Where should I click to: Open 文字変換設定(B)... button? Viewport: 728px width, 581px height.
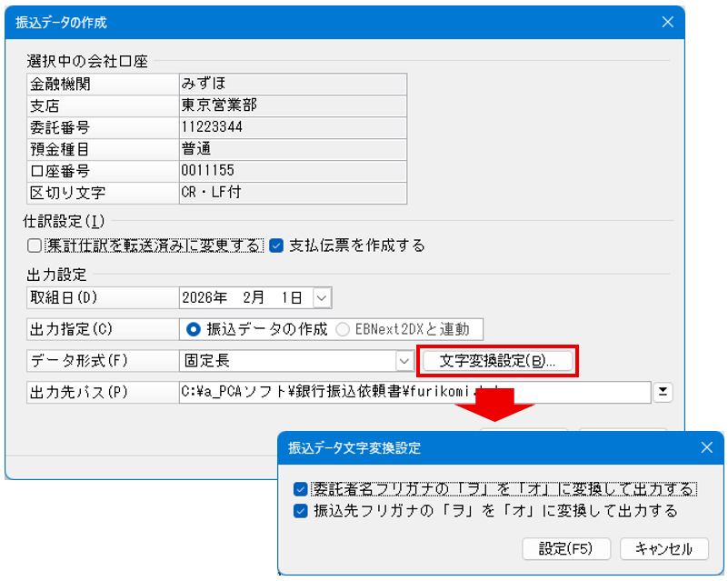click(x=497, y=361)
